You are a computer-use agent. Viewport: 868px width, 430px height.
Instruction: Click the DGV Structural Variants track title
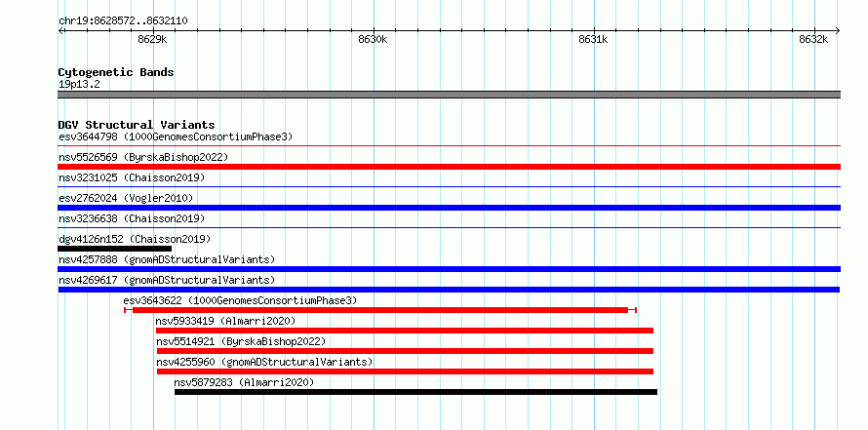tap(137, 125)
